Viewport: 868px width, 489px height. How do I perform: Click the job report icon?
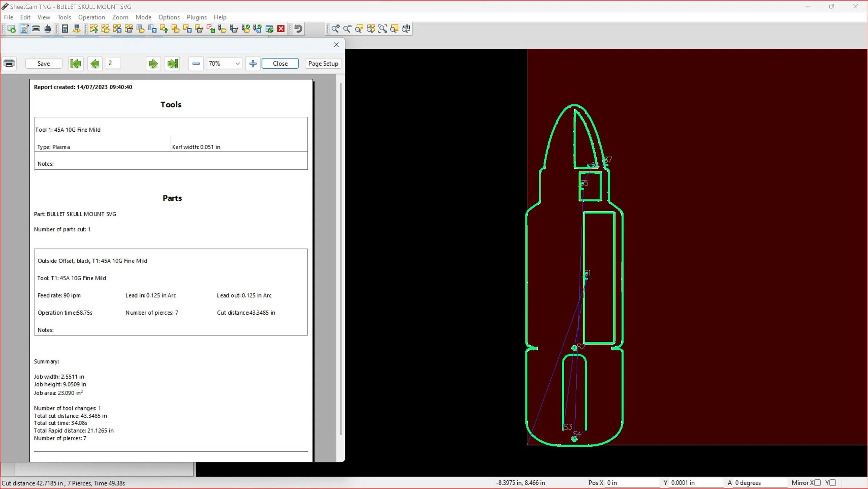click(x=24, y=29)
